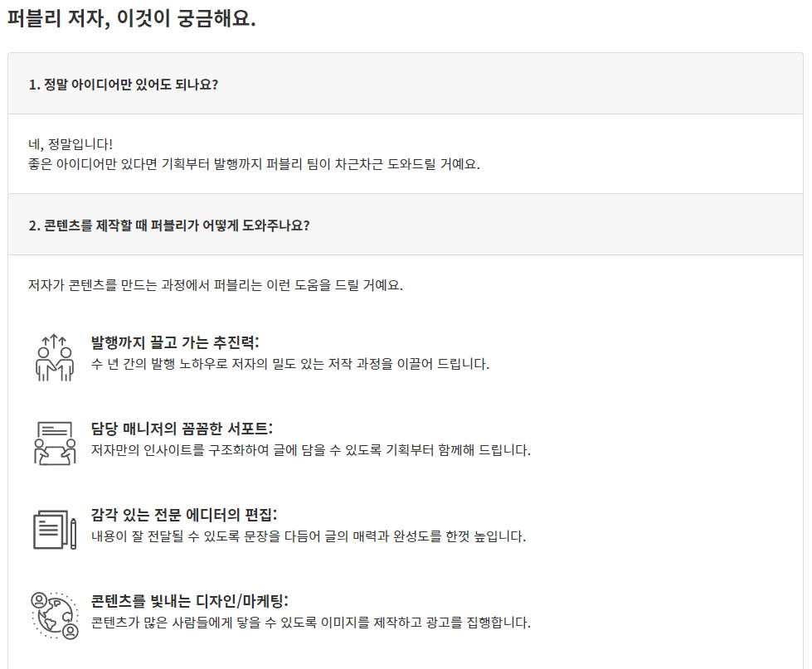Click the intro line '저자가 콘텐츠를 만드는 과정에서'
812x669 pixels.
216,285
